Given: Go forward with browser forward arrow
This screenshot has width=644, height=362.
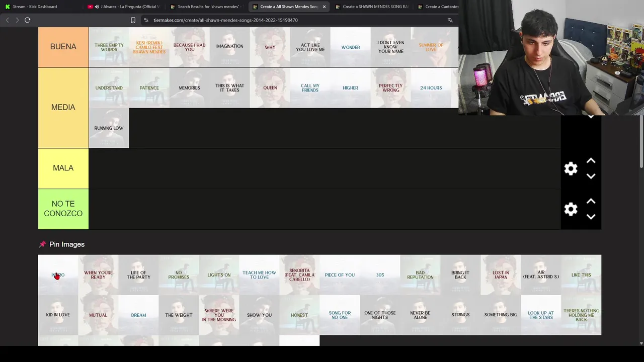Looking at the screenshot, I should click(x=17, y=20).
